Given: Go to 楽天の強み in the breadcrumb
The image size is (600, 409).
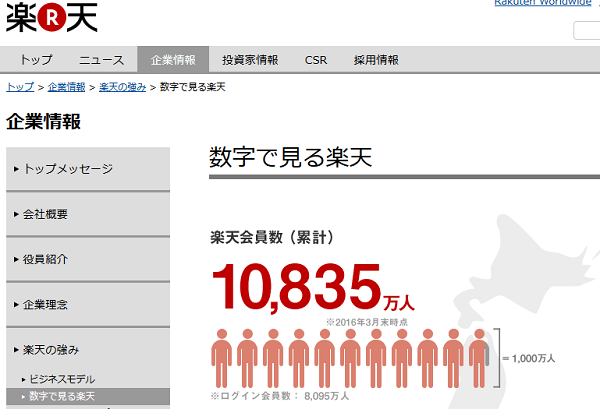Looking at the screenshot, I should [122, 87].
